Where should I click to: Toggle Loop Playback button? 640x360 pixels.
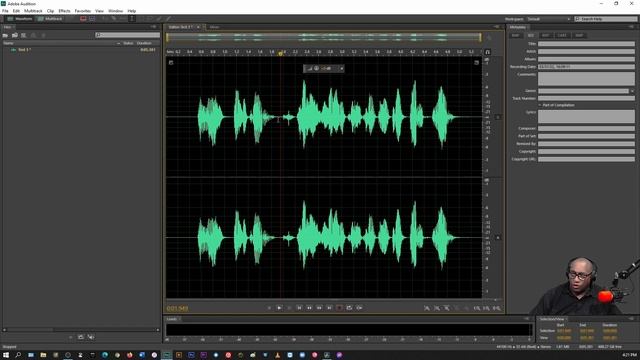[x=349, y=308]
